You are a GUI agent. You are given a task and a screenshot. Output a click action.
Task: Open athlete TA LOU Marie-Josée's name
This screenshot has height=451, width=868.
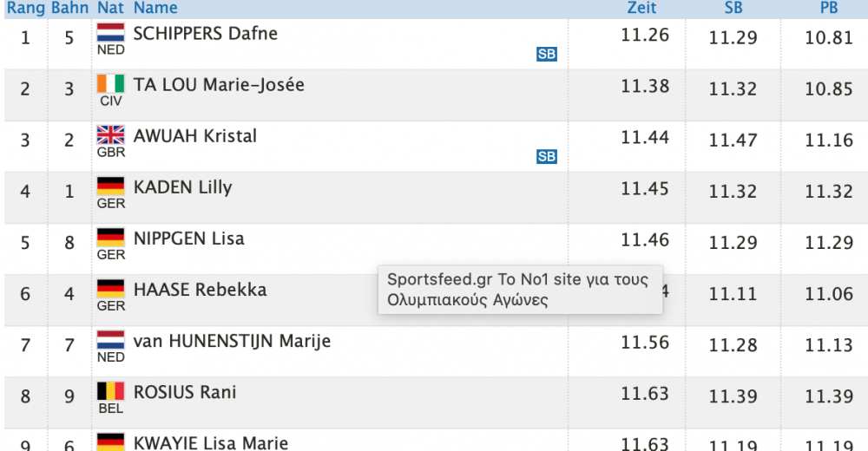point(219,85)
